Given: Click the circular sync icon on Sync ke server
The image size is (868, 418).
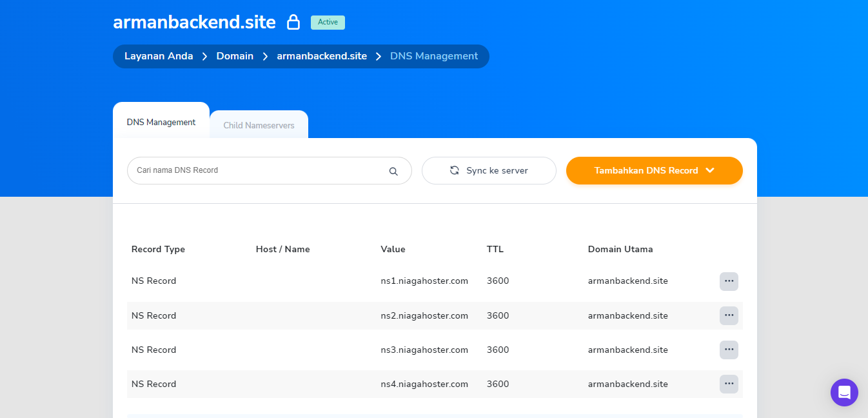Looking at the screenshot, I should (x=455, y=170).
